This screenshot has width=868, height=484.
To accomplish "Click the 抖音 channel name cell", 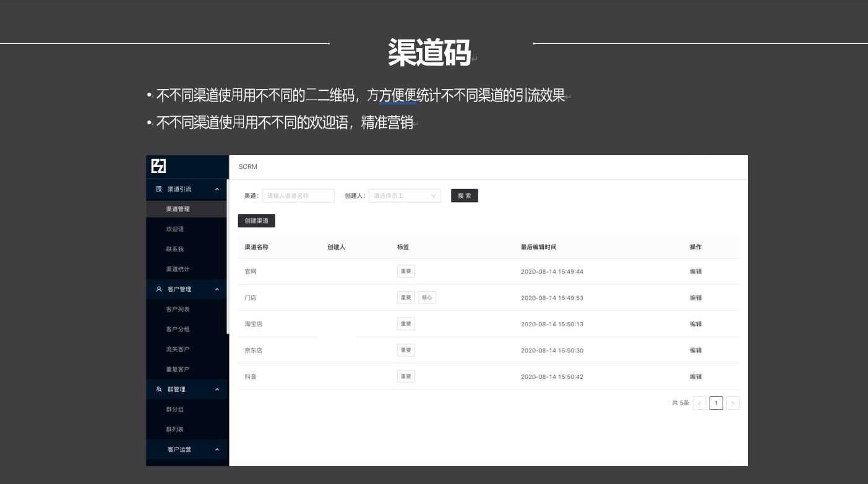I will coord(251,376).
